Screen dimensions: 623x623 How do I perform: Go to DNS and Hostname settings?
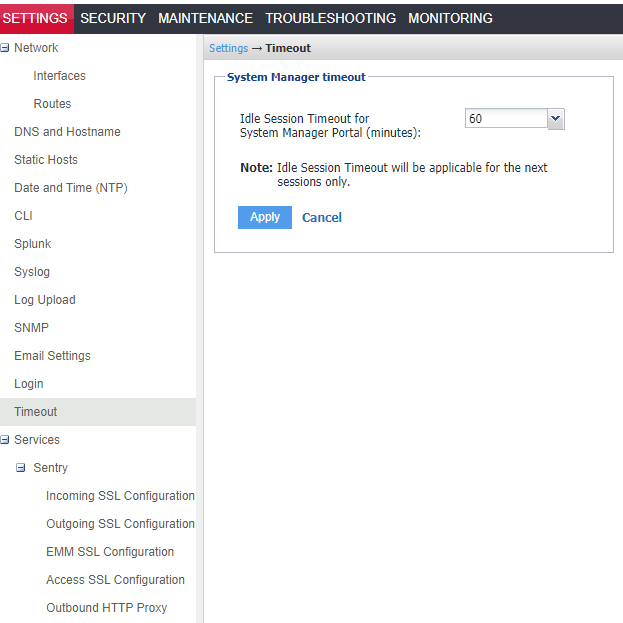click(x=67, y=132)
